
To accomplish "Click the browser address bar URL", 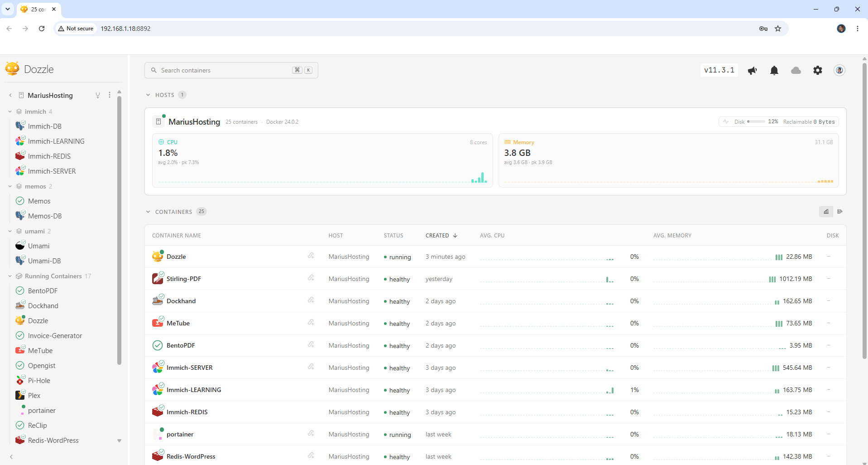I will coord(125,29).
